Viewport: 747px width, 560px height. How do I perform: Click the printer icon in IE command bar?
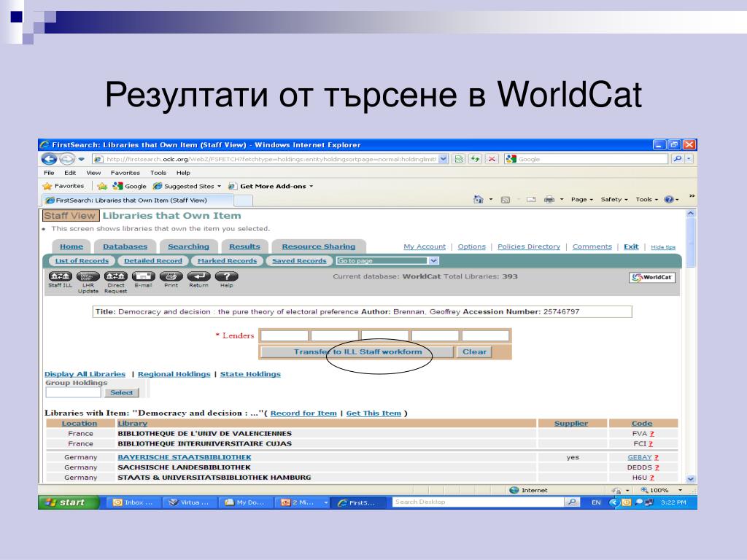coord(549,200)
